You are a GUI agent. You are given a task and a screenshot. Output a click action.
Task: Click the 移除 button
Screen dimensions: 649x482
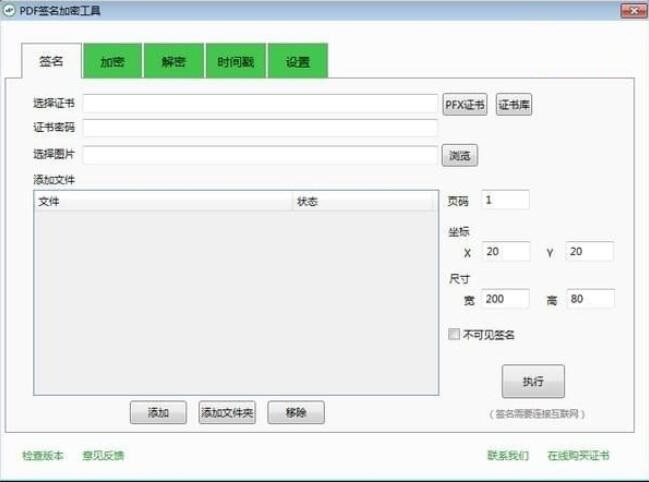point(295,412)
